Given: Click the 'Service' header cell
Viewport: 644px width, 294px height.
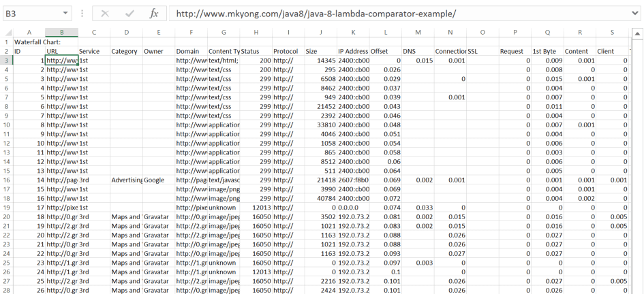Looking at the screenshot, I should pos(94,51).
